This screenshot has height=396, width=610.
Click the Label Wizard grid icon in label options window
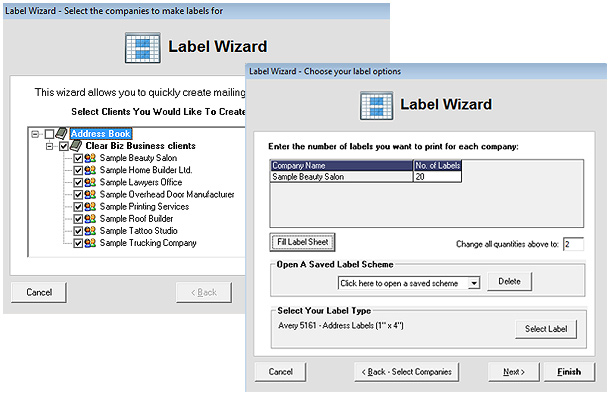tap(376, 105)
